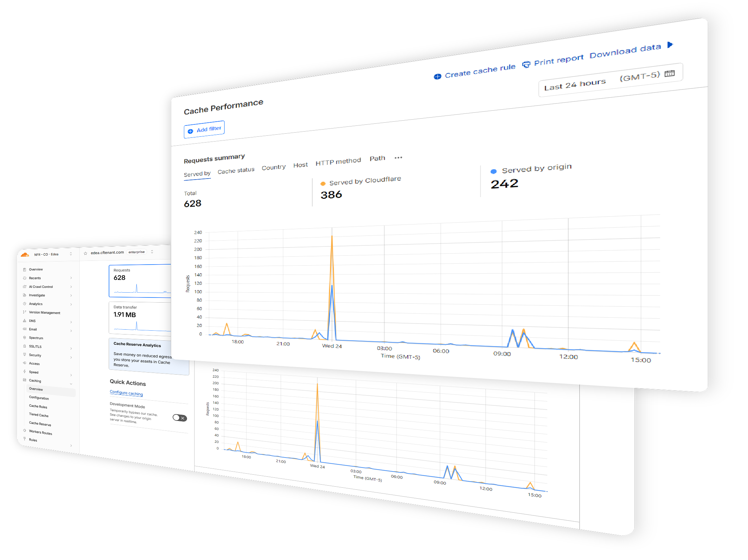Image resolution: width=748 pixels, height=560 pixels.
Task: Click the Spectrum shield icon
Action: (24, 338)
